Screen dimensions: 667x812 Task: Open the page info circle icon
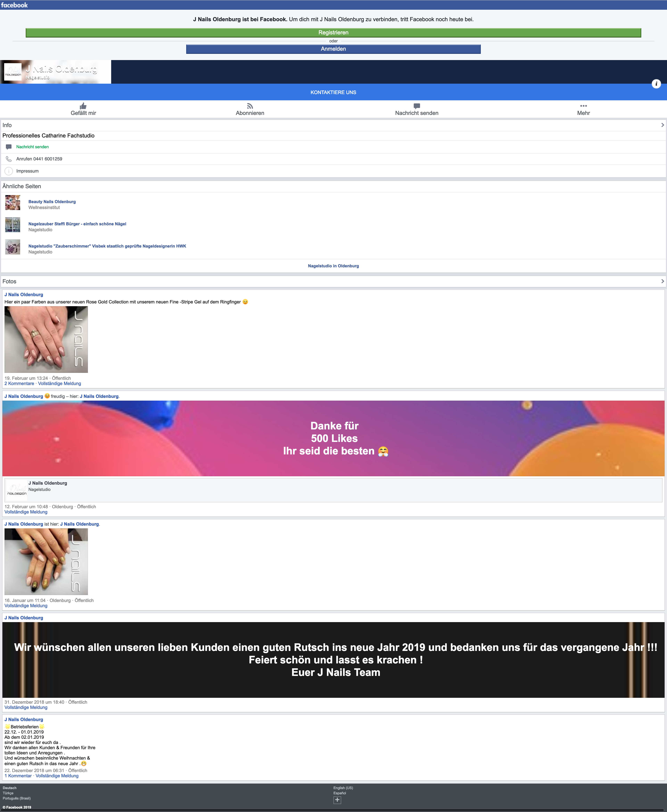point(656,84)
